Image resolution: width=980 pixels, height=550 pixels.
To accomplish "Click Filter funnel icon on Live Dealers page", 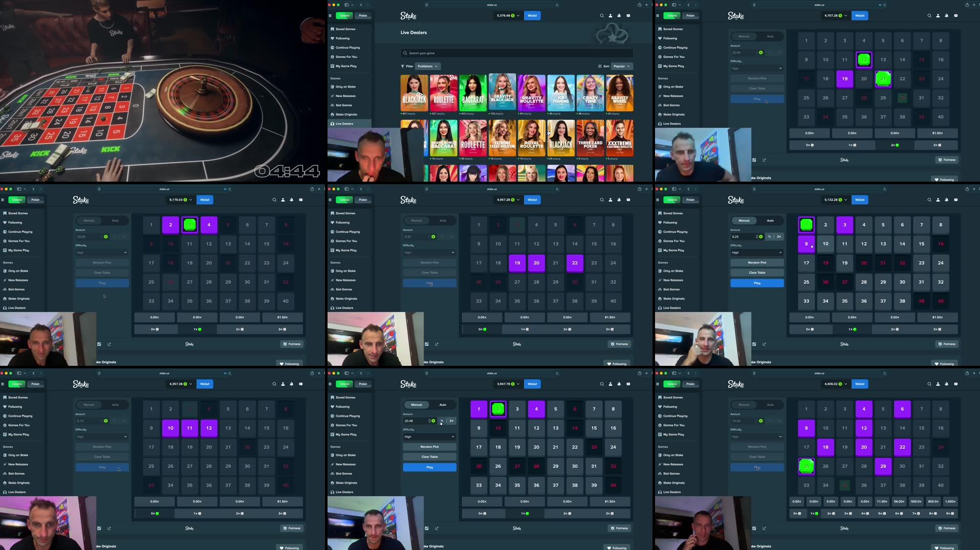I will pos(403,66).
